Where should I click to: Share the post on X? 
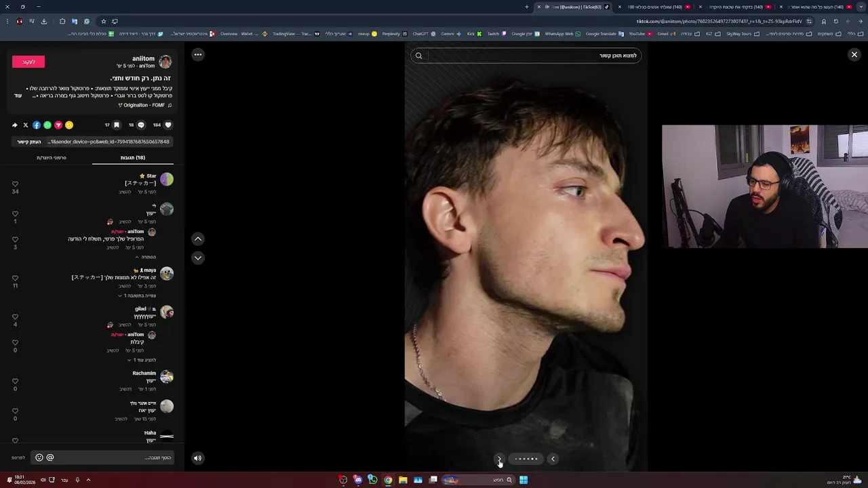(x=26, y=125)
